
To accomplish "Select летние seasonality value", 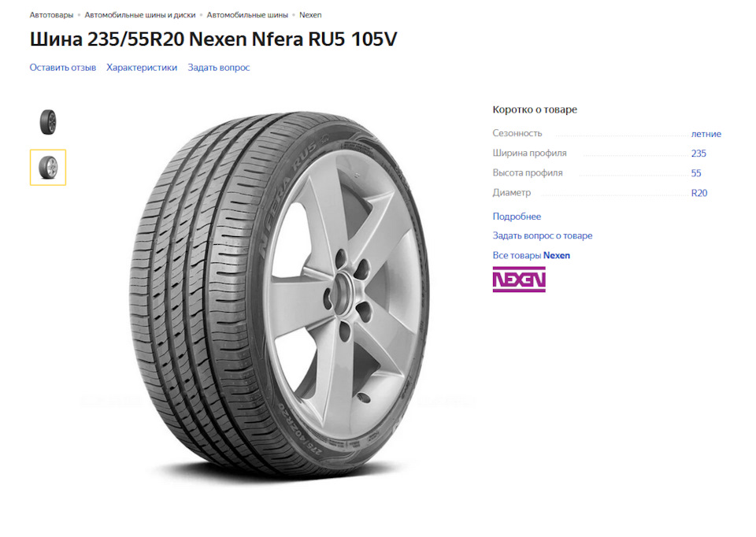I will (706, 134).
